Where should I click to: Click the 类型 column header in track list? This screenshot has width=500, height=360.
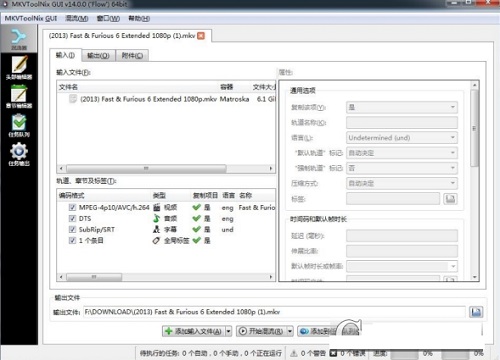[159, 196]
